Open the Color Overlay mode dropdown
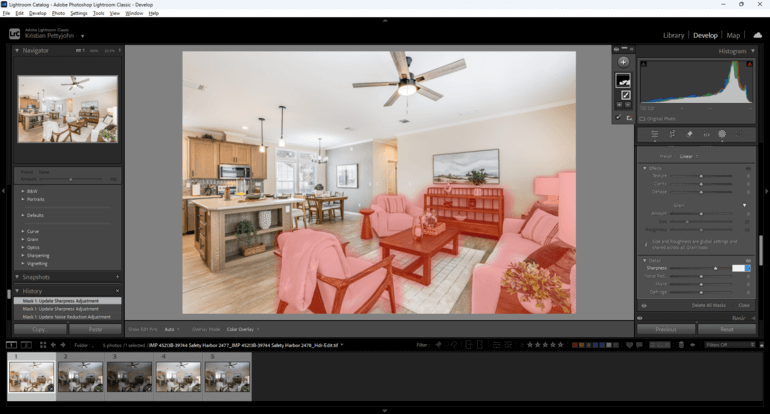This screenshot has width=770, height=414. coord(243,328)
